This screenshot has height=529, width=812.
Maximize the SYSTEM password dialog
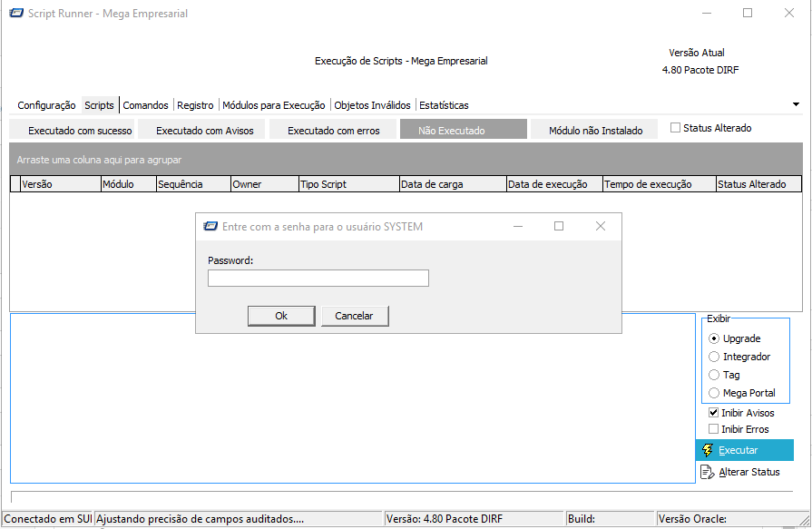[559, 226]
